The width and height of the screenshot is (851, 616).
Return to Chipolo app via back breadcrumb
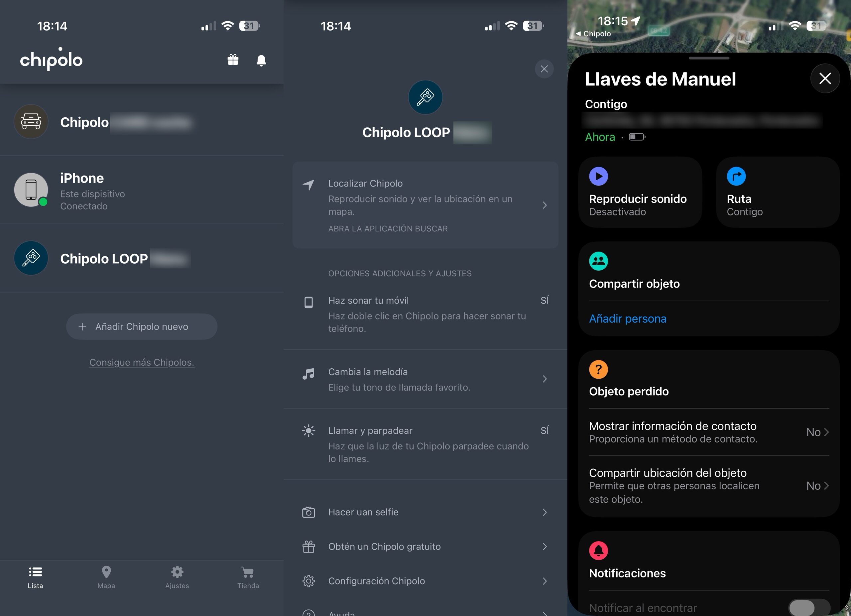tap(593, 34)
